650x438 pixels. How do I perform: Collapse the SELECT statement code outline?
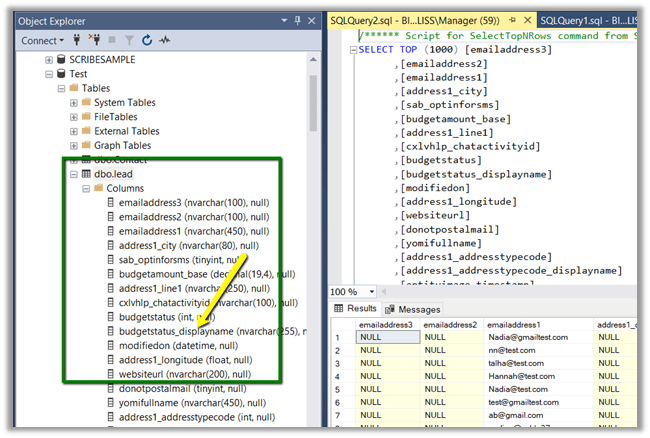[352, 49]
